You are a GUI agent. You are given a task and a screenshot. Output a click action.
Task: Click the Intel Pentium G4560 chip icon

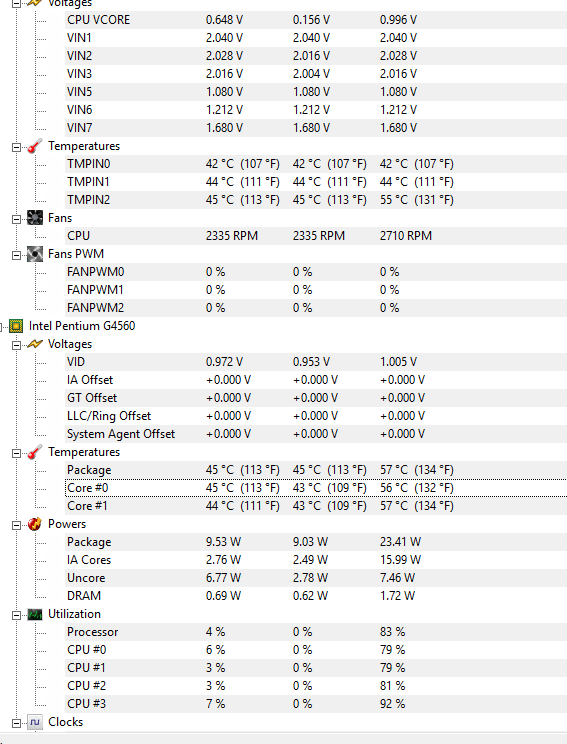coord(16,326)
